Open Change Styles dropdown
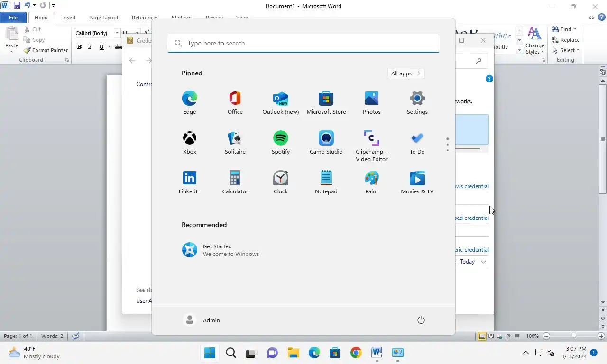Image resolution: width=607 pixels, height=364 pixels. pyautogui.click(x=535, y=40)
